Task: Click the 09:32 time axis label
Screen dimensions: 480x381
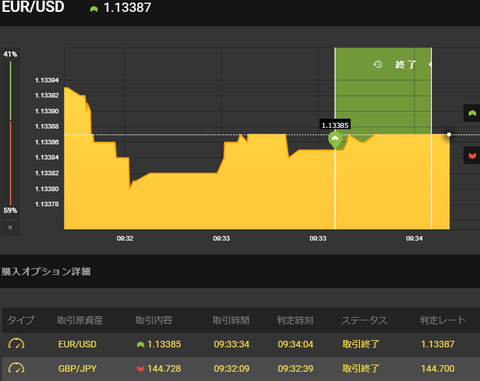Action: click(125, 238)
